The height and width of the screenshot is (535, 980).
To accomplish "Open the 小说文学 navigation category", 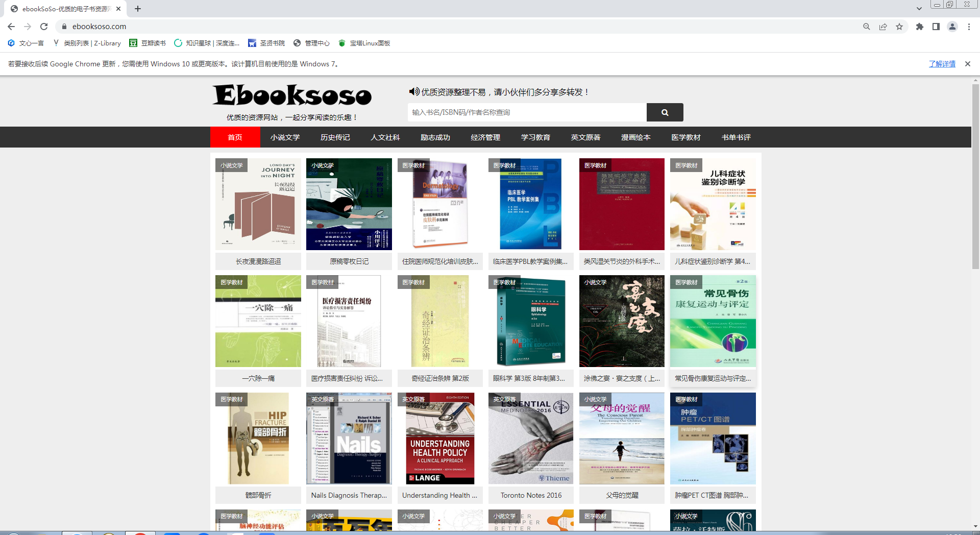I will click(x=285, y=137).
